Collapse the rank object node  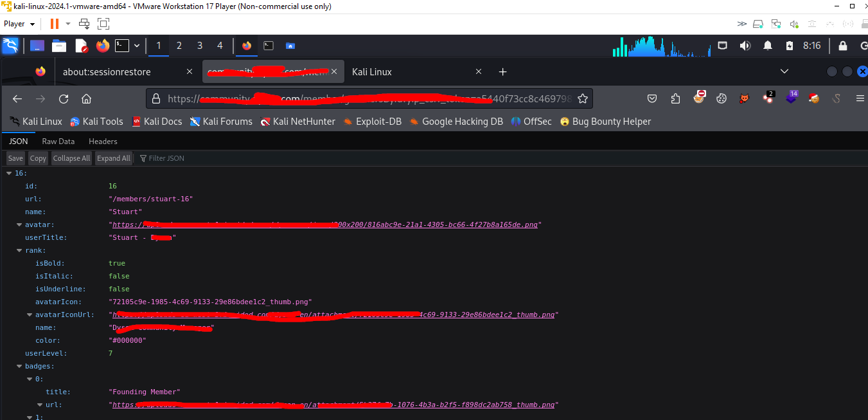(19, 250)
